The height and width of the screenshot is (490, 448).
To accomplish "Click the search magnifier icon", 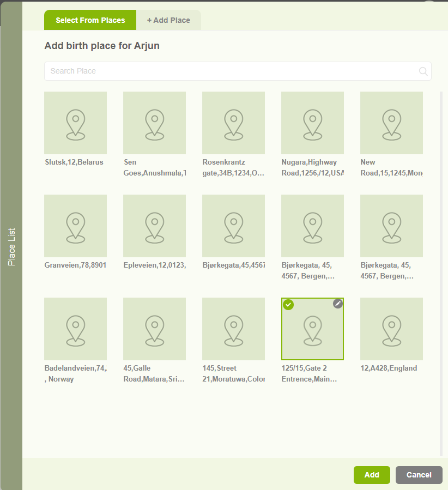I will 423,71.
